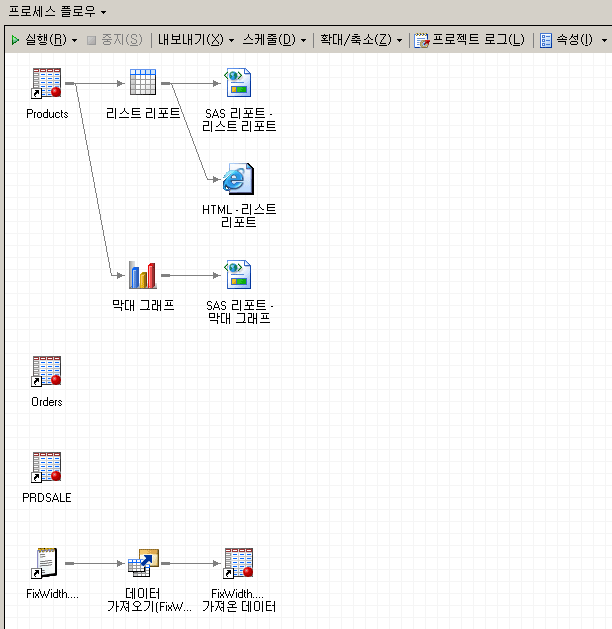Image resolution: width=612 pixels, height=629 pixels.
Task: Select the Orders data table node
Action: coord(46,371)
